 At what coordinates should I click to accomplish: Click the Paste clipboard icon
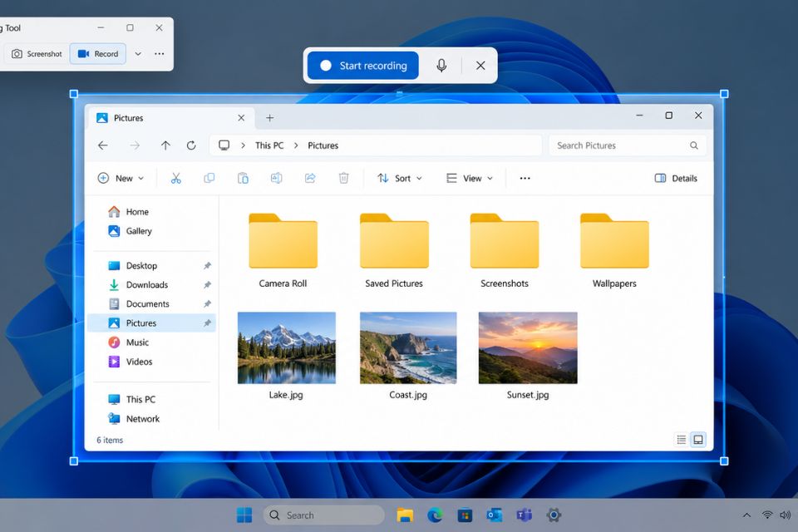243,178
